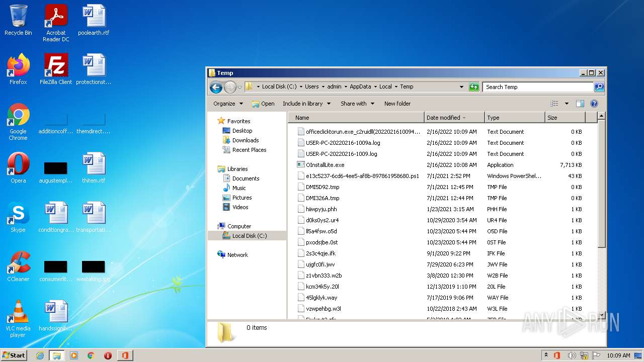Select the CCleaner desktop icon

coord(18,266)
